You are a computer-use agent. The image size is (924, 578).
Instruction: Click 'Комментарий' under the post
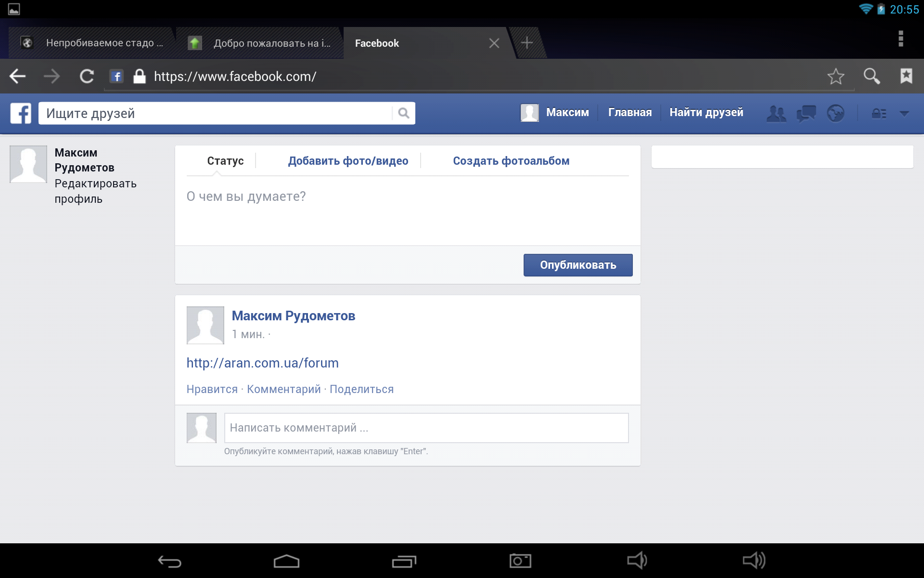283,389
